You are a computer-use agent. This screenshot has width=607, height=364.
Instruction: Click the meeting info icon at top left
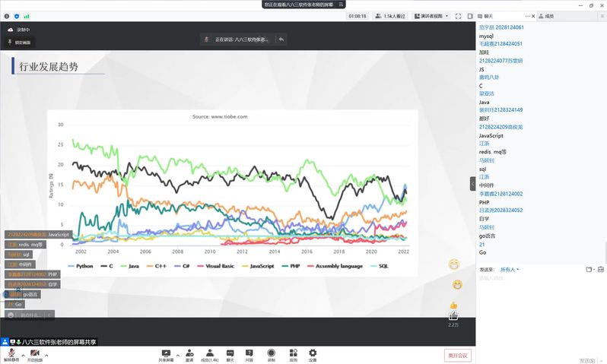pos(7,15)
